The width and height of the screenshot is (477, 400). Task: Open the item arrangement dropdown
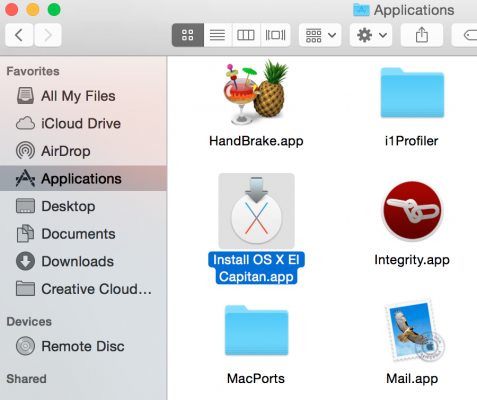(320, 35)
